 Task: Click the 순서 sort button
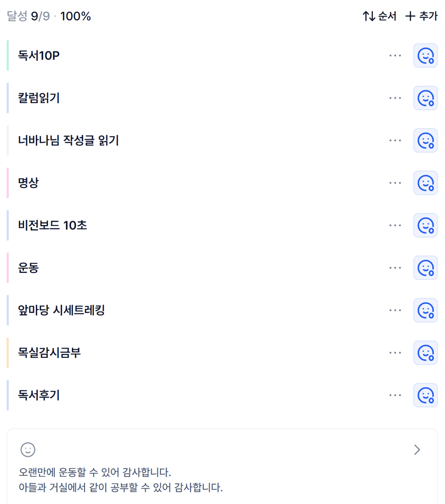(x=379, y=16)
